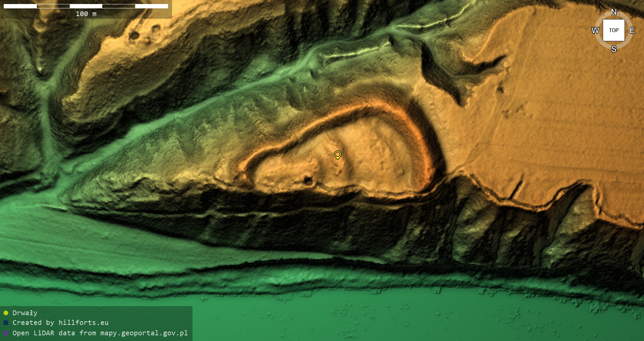Click the TOP face of the view cube

[613, 30]
